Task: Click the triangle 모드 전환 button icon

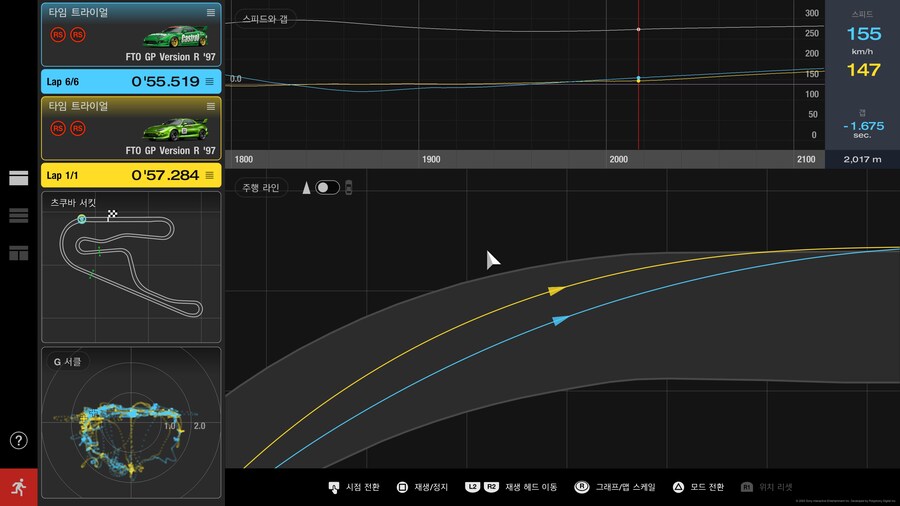Action: (679, 487)
